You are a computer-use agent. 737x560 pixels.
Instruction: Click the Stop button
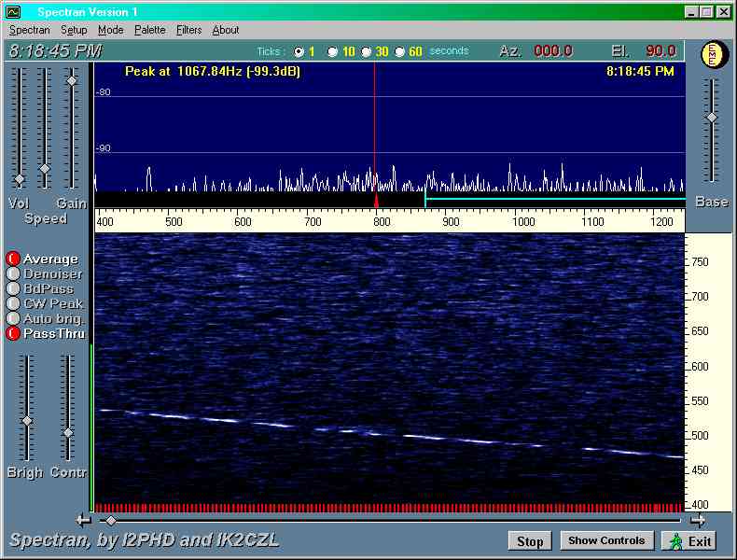pos(530,541)
